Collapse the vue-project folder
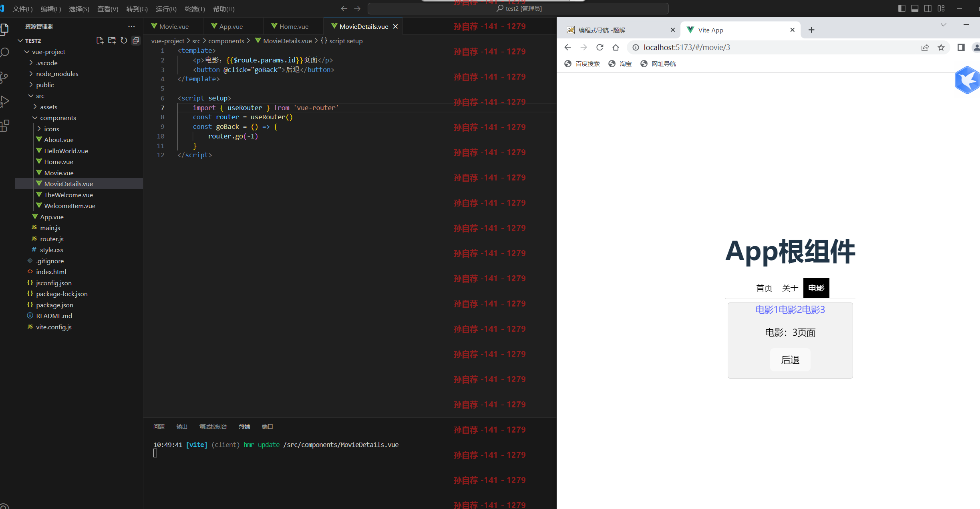 pos(27,52)
